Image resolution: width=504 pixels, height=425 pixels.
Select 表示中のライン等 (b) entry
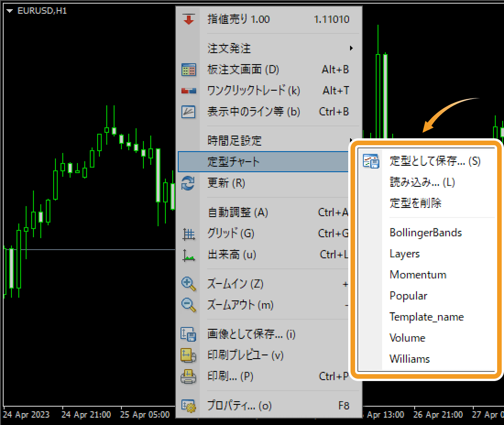(x=269, y=112)
